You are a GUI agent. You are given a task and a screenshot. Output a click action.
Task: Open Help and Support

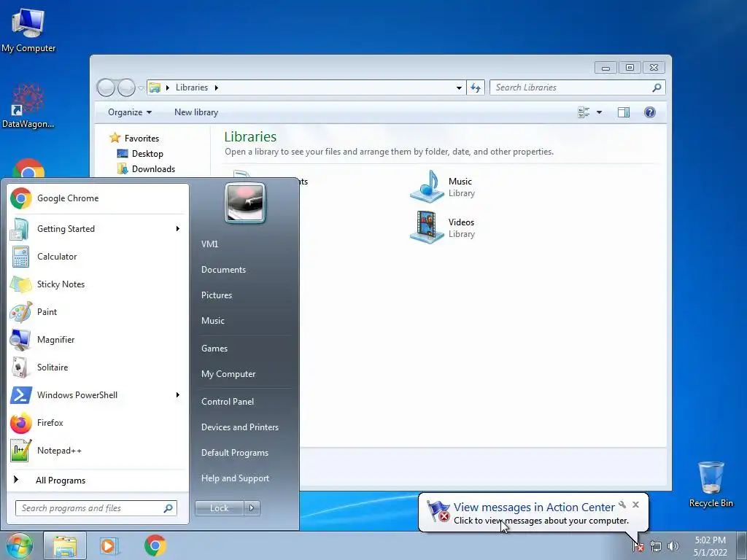(235, 478)
